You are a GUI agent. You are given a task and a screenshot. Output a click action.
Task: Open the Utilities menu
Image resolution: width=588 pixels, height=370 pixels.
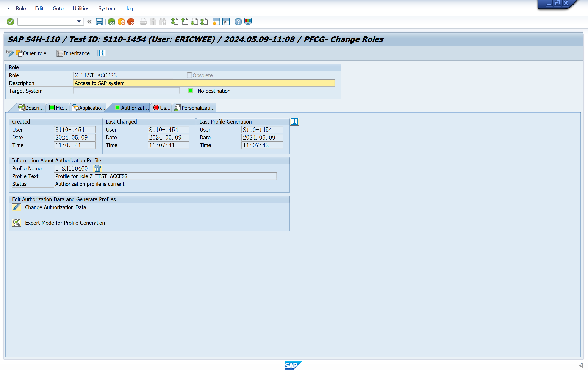(x=81, y=9)
